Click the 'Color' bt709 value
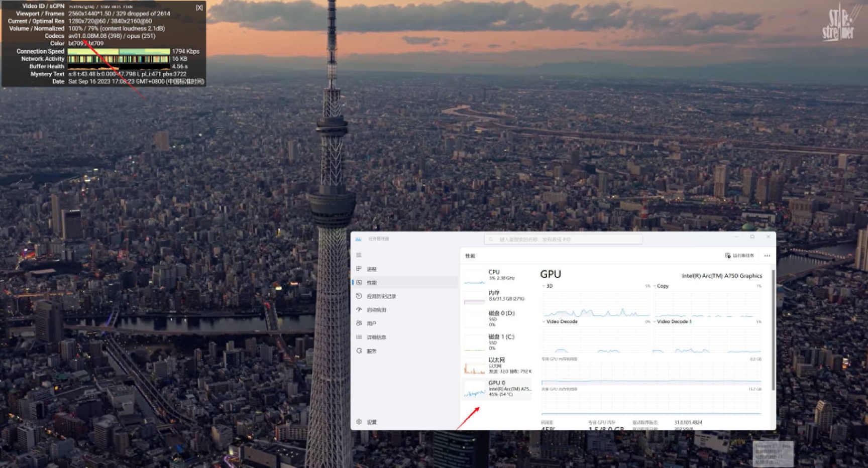The width and height of the screenshot is (868, 468). point(86,44)
